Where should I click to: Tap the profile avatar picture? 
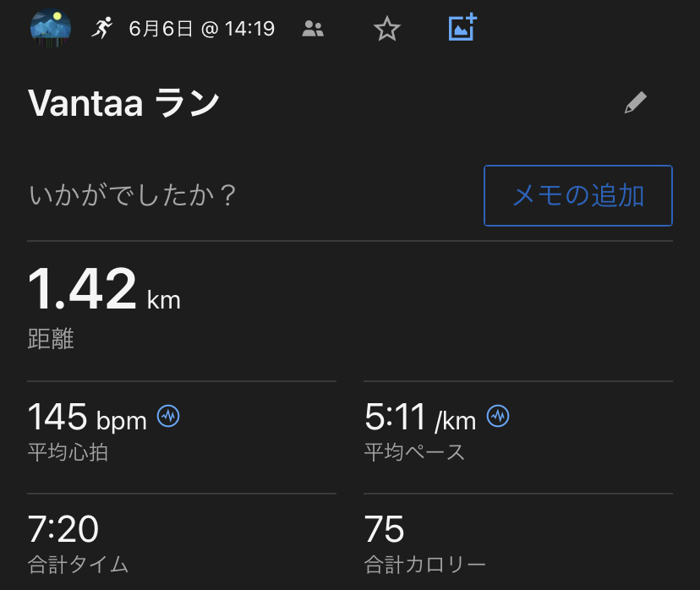[x=50, y=28]
